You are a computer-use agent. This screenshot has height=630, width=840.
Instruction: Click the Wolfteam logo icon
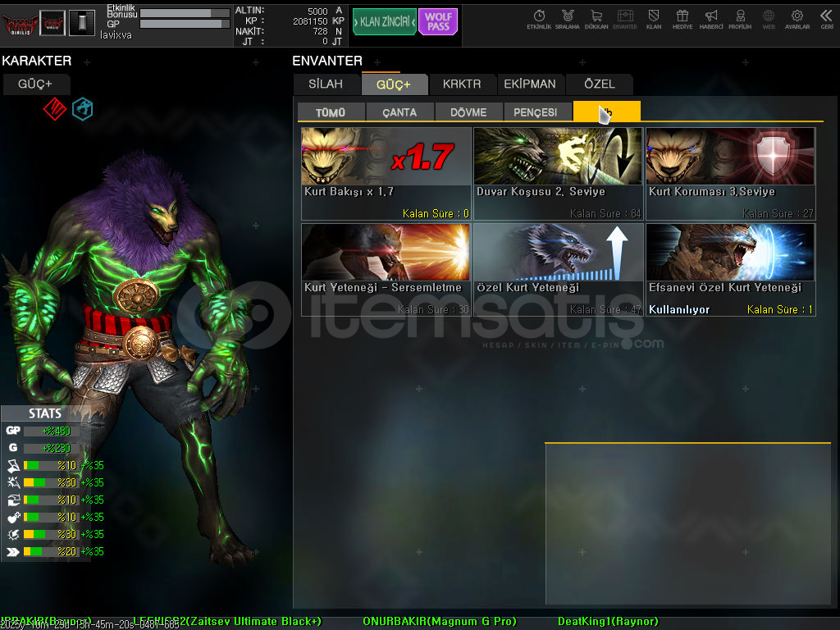pyautogui.click(x=20, y=24)
